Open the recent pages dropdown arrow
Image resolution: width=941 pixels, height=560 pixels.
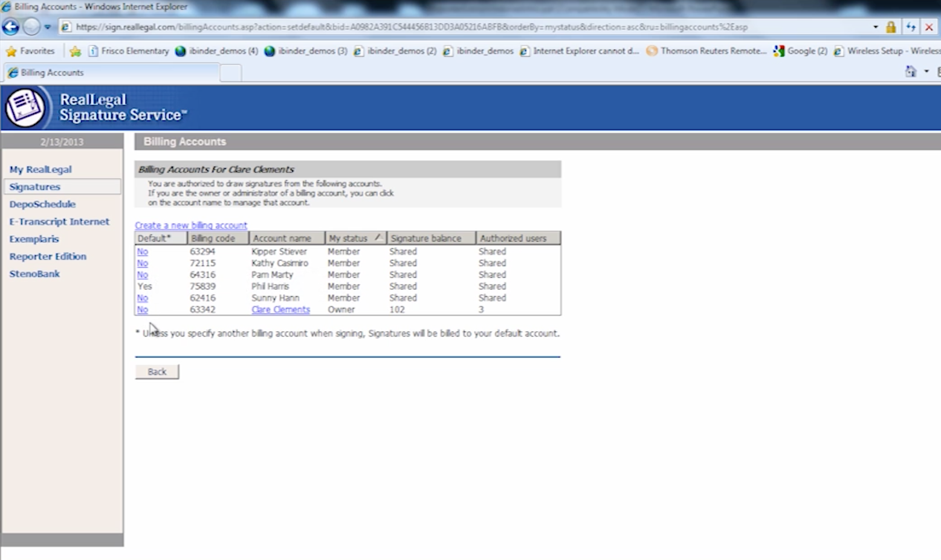click(47, 27)
